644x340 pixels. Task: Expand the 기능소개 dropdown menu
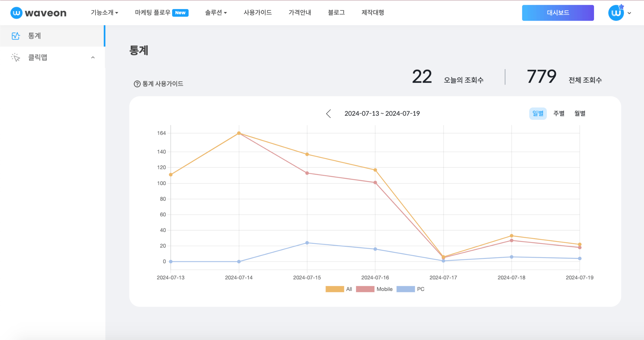(104, 13)
